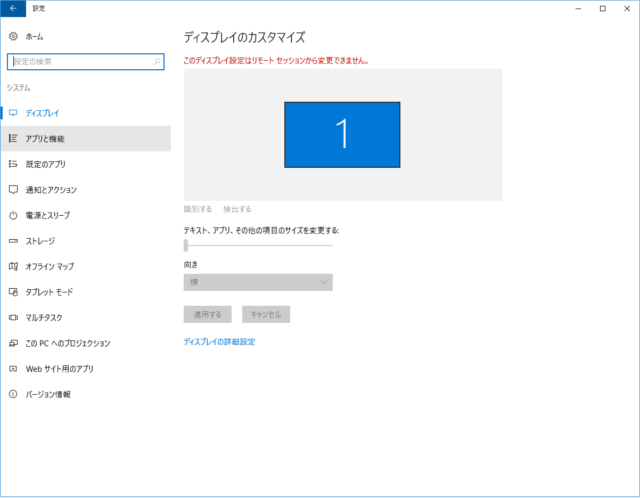Focus the 設定の検索 search field
The width and height of the screenshot is (640, 498).
(x=86, y=62)
